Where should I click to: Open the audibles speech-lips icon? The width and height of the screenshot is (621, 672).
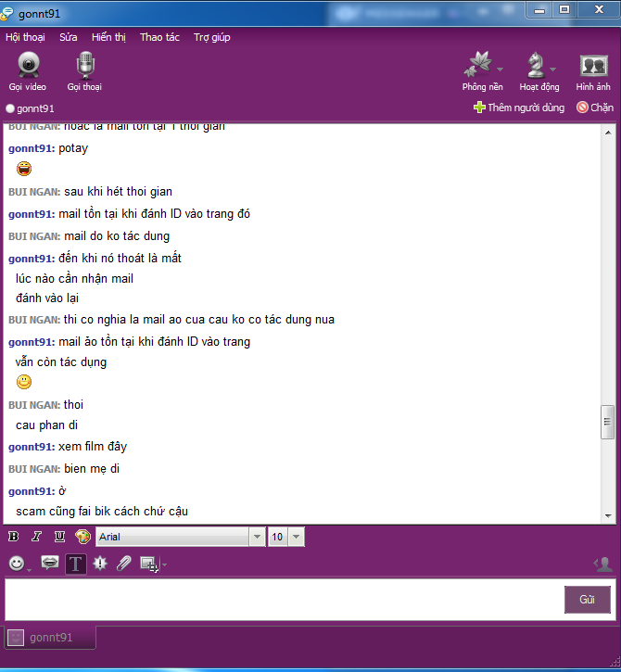click(x=50, y=563)
